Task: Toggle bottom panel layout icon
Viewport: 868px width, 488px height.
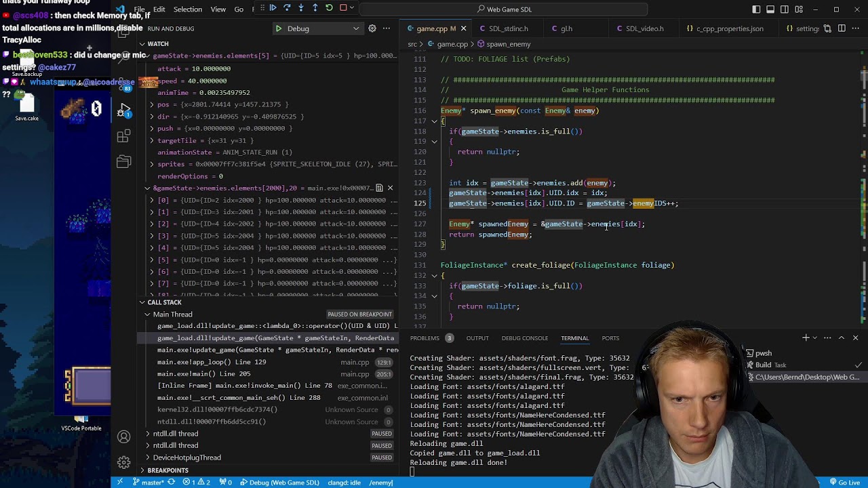Action: [x=770, y=9]
